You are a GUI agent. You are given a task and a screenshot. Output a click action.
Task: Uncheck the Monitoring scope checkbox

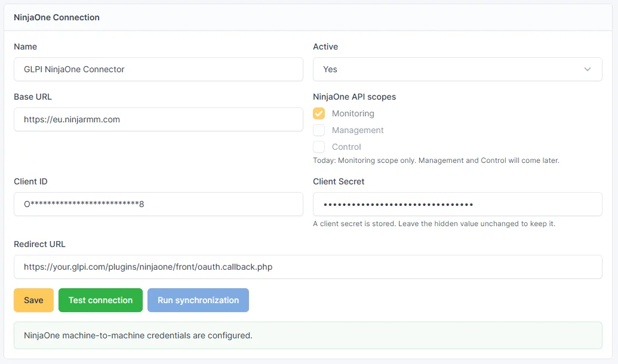pyautogui.click(x=319, y=113)
